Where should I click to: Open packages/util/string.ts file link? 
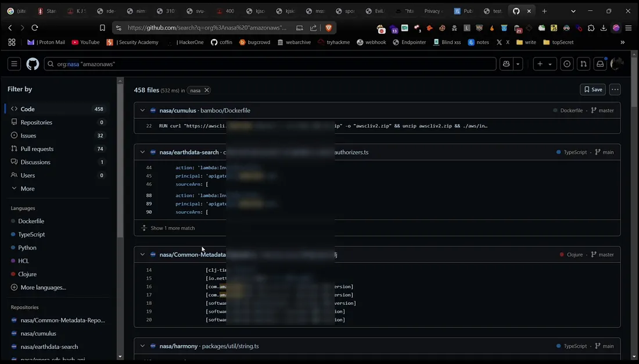(x=230, y=346)
